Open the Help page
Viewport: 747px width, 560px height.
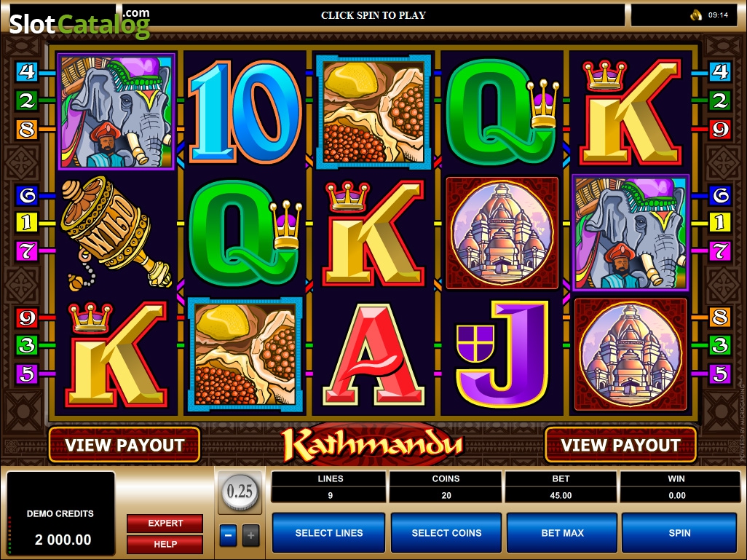tap(165, 544)
